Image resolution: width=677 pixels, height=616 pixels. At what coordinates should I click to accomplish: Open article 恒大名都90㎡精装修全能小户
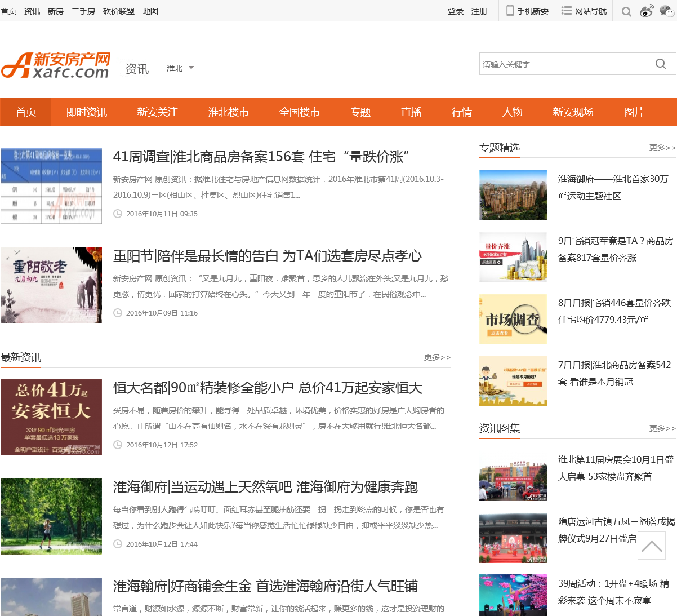coord(268,388)
